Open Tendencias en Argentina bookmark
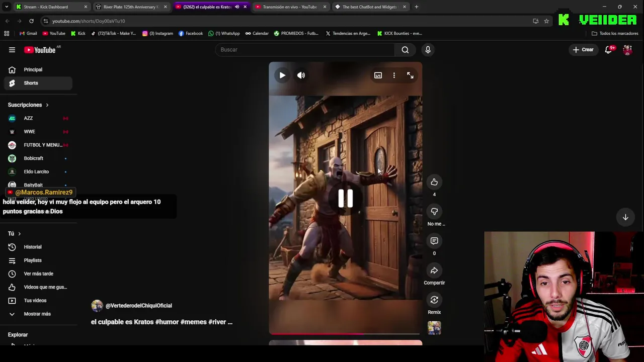Viewport: 644px width, 362px height. [x=348, y=34]
